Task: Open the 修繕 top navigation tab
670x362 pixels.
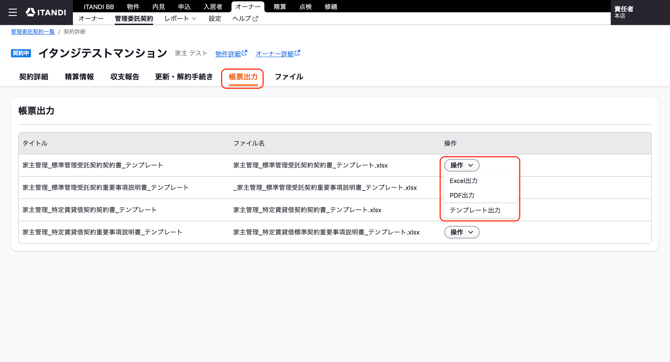Action: pos(331,7)
